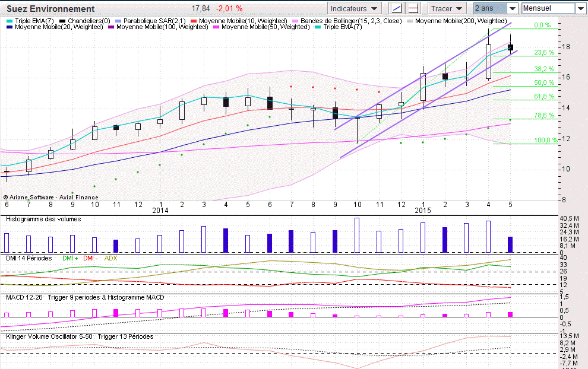Screen dimensions: 588x369
Task: Click the Moyenne Mobile(10, Weighted) legend entry
Action: pyautogui.click(x=243, y=21)
